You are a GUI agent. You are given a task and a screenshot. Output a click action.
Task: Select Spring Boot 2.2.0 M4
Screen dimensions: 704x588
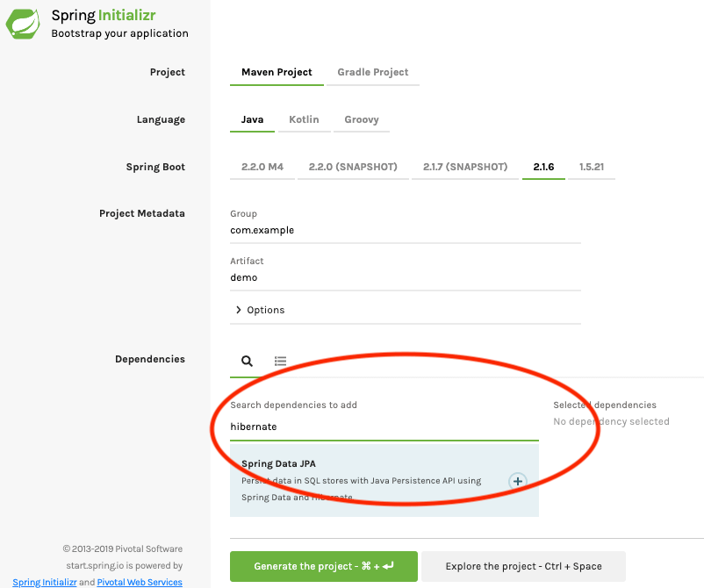coord(262,167)
